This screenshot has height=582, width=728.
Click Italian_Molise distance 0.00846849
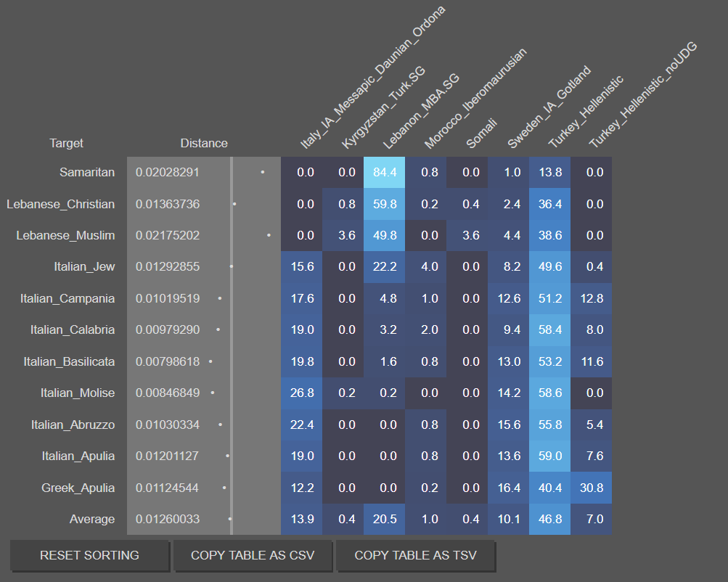167,393
